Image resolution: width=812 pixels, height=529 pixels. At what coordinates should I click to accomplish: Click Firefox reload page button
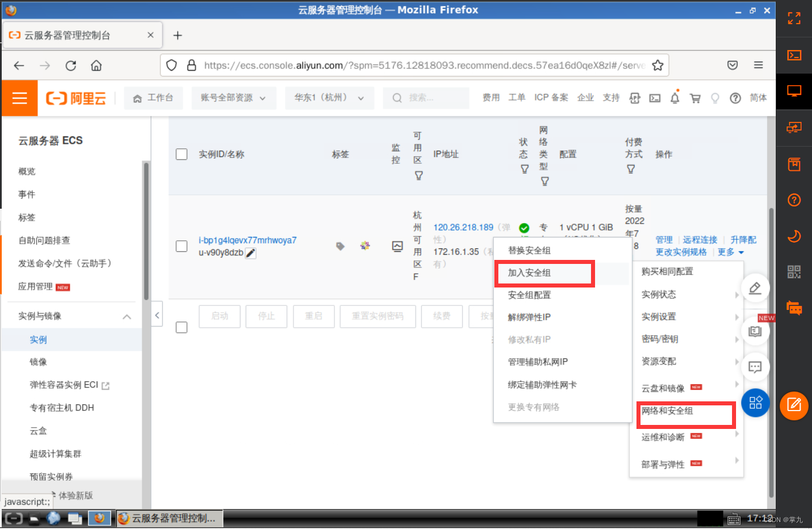[71, 66]
